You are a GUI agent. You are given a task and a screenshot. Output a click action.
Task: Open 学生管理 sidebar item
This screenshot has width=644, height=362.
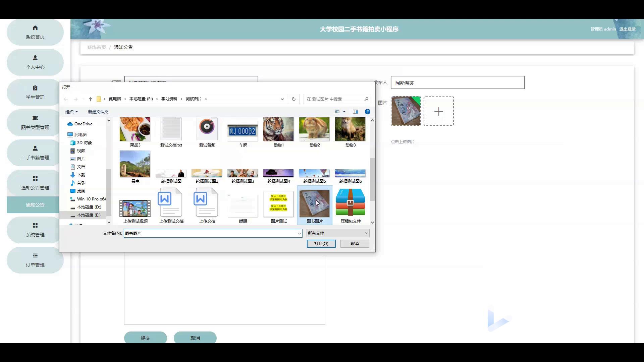pyautogui.click(x=35, y=93)
